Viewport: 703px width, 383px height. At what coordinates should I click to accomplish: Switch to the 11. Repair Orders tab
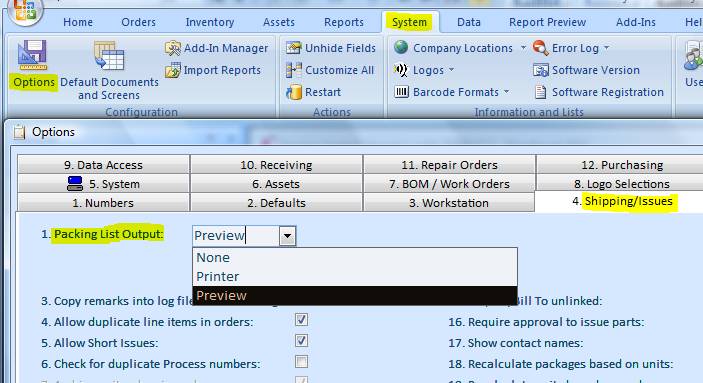(x=449, y=165)
